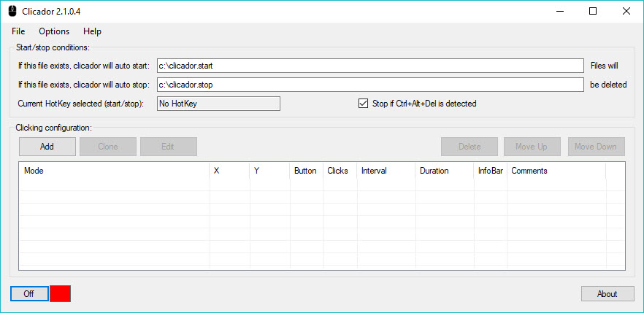Click the Y column header
This screenshot has height=313, width=644.
click(x=270, y=171)
